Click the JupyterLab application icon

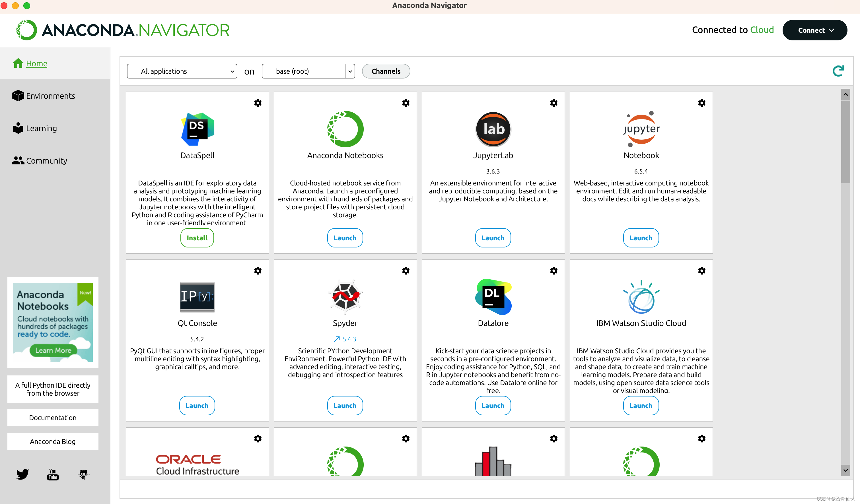(x=493, y=128)
